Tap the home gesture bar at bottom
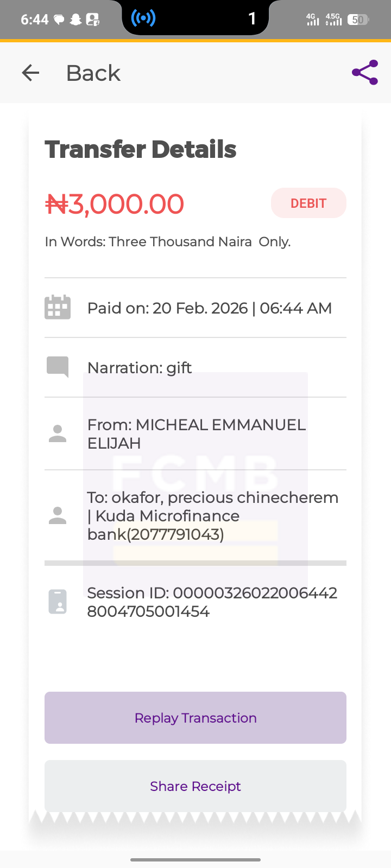Viewport: 391px width, 868px height. click(x=195, y=859)
